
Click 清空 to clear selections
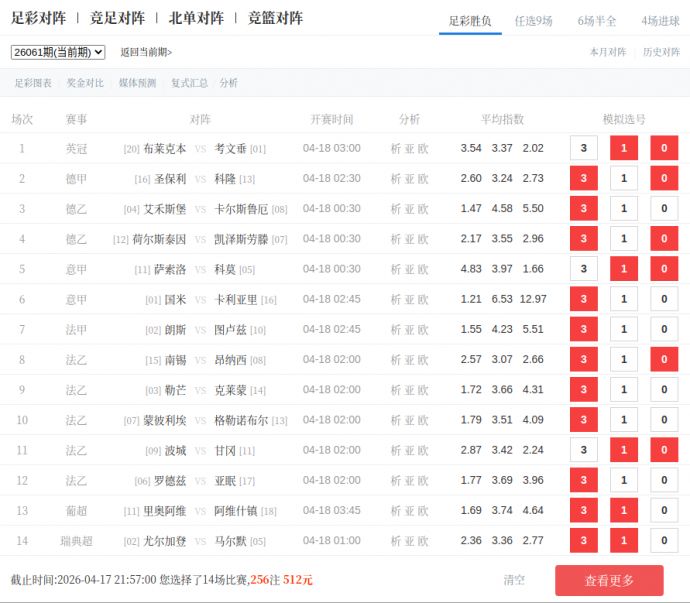point(514,580)
